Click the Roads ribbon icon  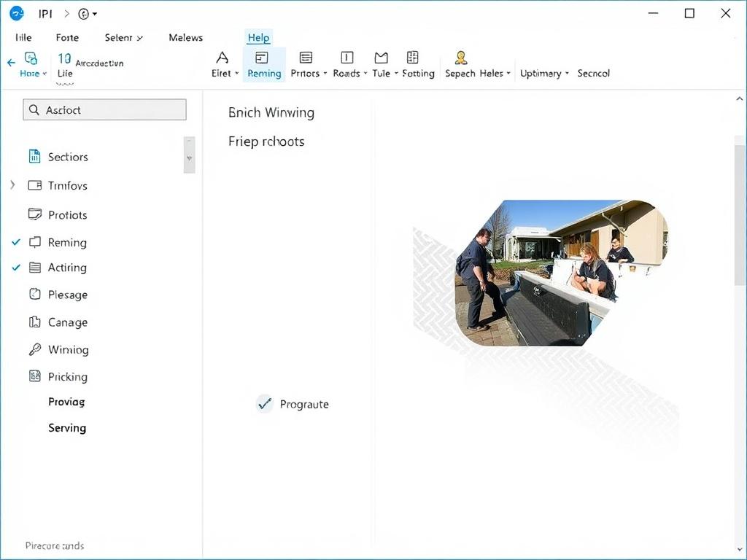click(x=347, y=58)
